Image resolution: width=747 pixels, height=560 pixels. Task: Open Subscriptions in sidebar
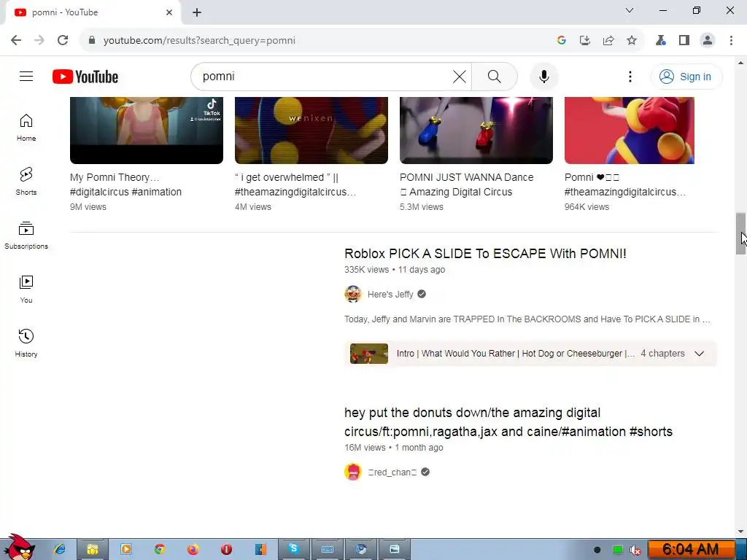click(x=26, y=236)
